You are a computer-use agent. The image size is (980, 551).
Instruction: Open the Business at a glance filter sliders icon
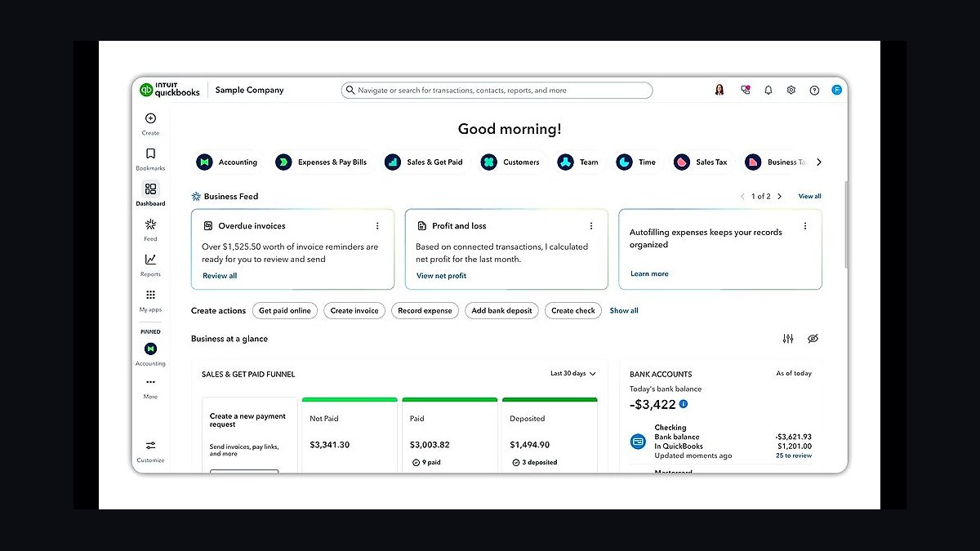coord(788,339)
